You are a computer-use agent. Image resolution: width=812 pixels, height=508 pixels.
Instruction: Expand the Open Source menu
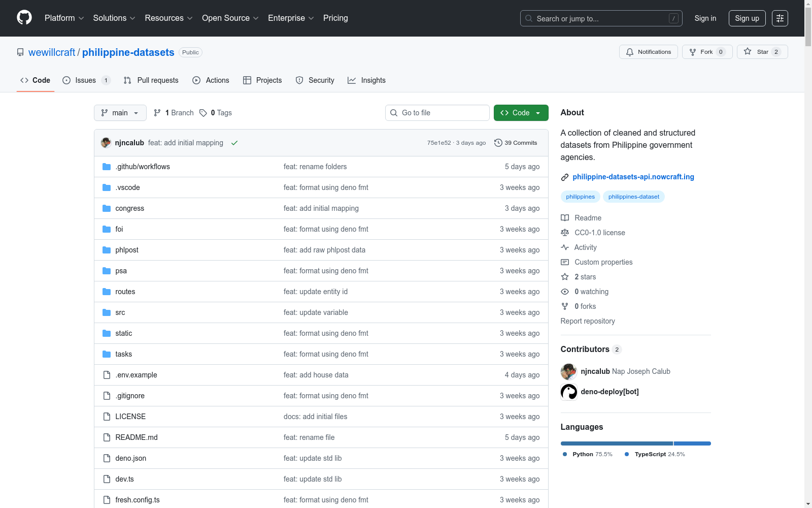[x=230, y=18]
